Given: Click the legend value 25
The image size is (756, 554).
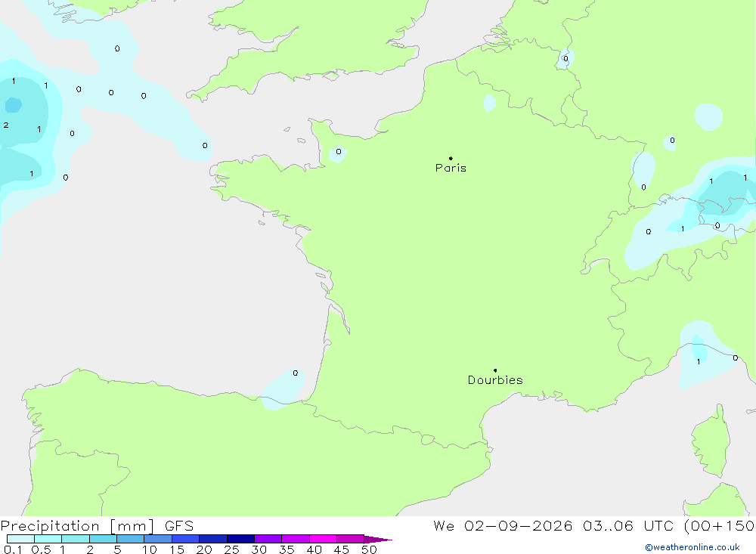Looking at the screenshot, I should pos(231,549).
